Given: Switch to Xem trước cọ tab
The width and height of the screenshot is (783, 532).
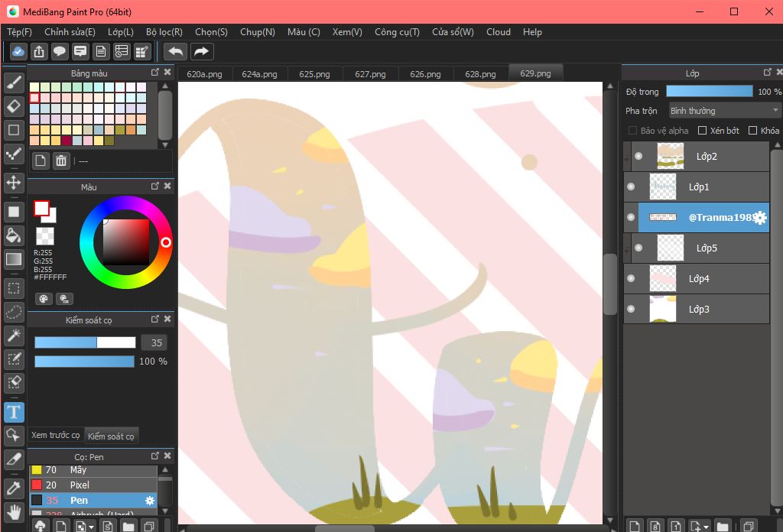Looking at the screenshot, I should point(55,435).
